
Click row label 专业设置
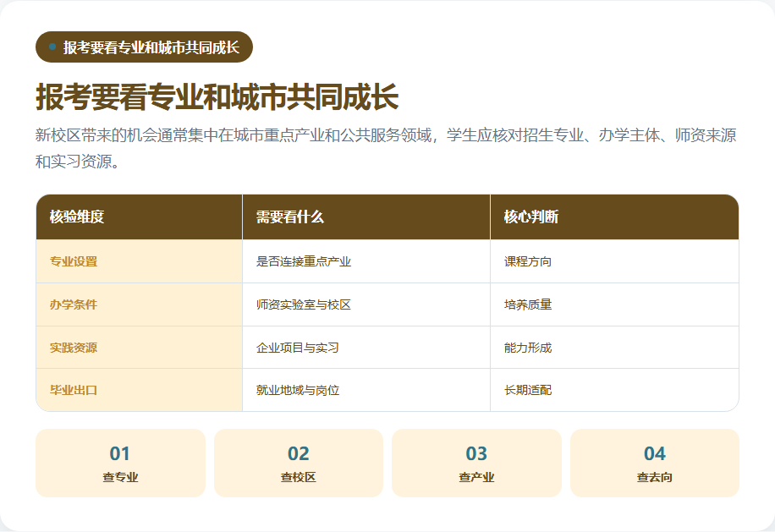140,261
